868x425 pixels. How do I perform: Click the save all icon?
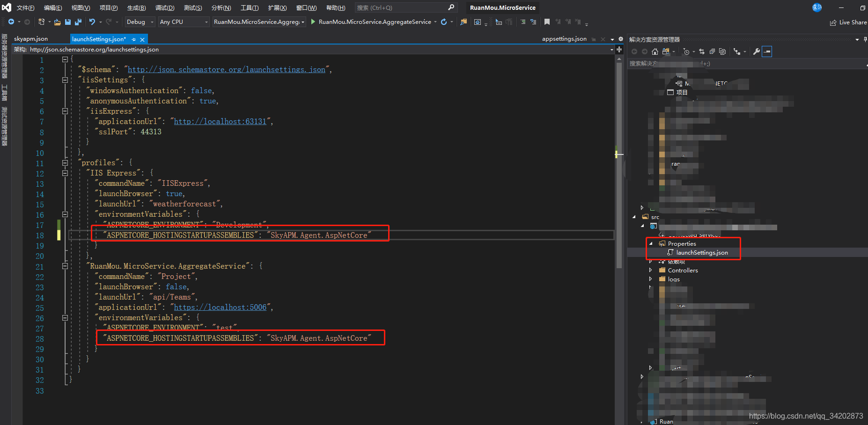coord(78,22)
